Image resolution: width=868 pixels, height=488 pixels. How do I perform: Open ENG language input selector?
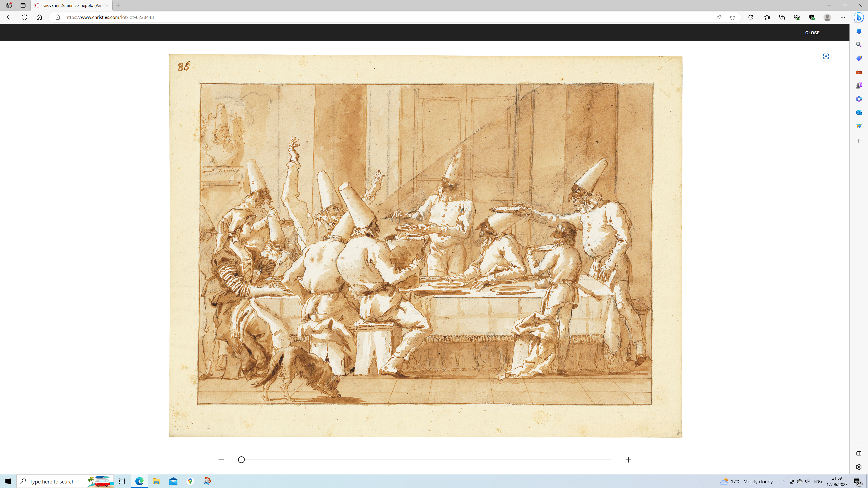coord(818,481)
